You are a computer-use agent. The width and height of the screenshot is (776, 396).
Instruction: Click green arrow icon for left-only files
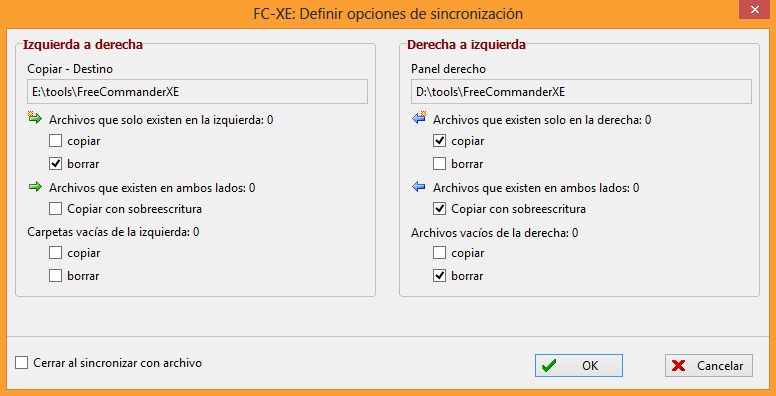tap(36, 119)
